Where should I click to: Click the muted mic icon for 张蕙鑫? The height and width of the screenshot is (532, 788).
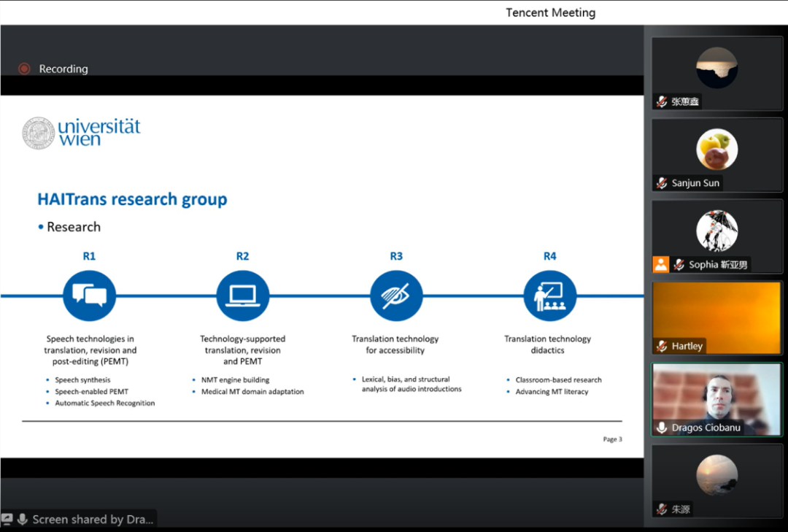click(x=662, y=101)
